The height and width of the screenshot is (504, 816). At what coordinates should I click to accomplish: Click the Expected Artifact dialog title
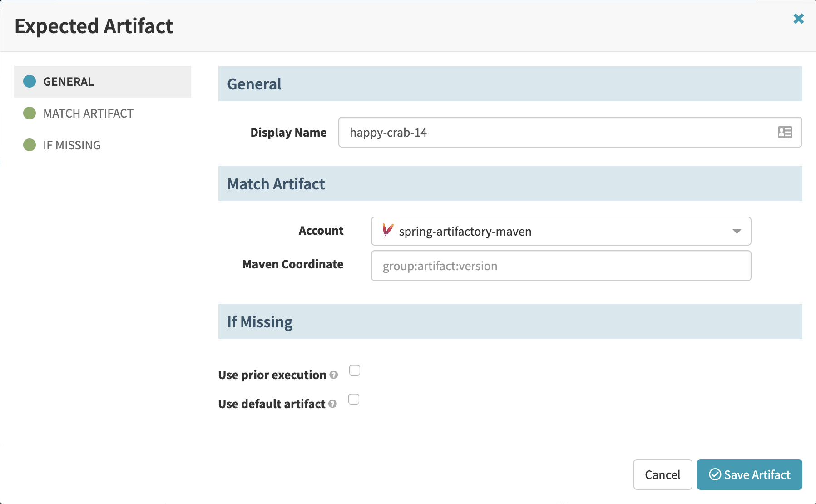94,26
